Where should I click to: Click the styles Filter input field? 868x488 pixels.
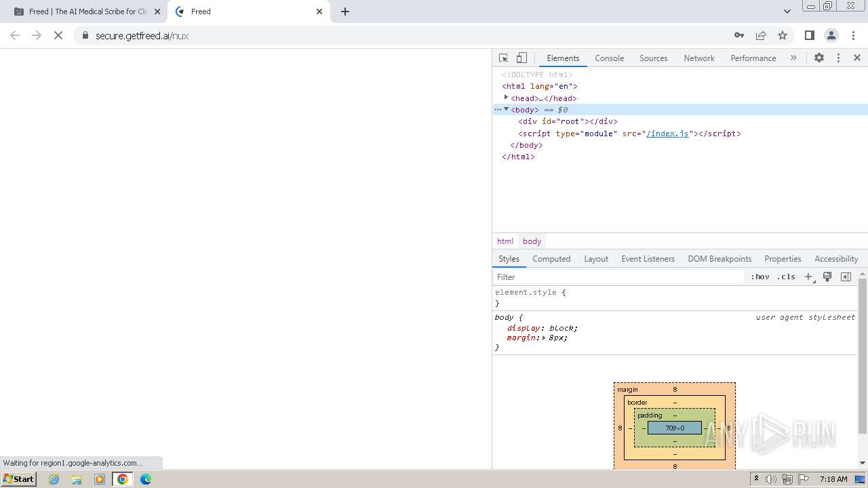[618, 277]
